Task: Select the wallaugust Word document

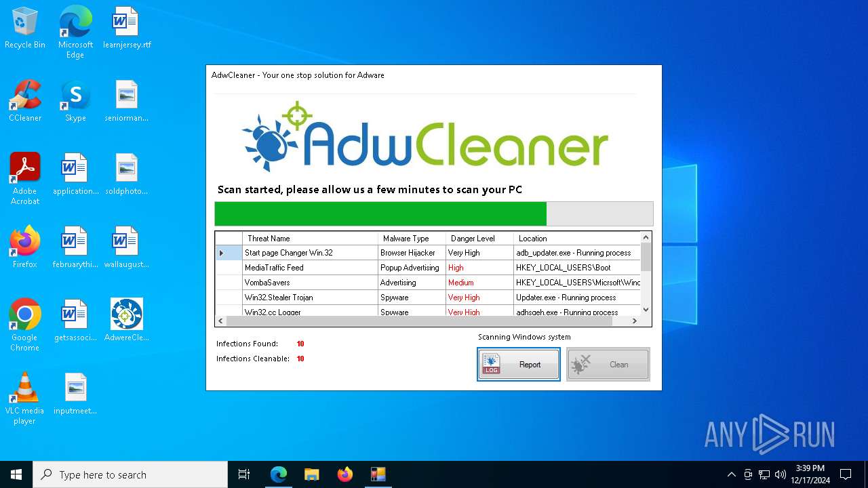Action: tap(127, 248)
